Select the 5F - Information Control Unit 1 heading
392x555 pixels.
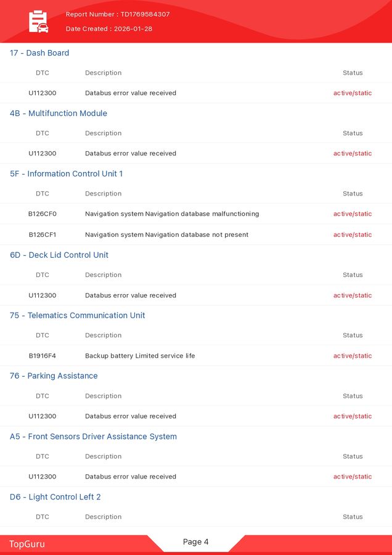pyautogui.click(x=66, y=174)
